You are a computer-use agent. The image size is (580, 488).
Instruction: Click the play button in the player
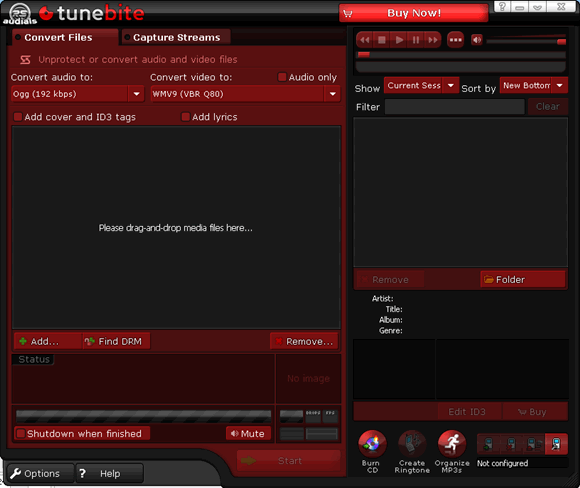point(399,40)
